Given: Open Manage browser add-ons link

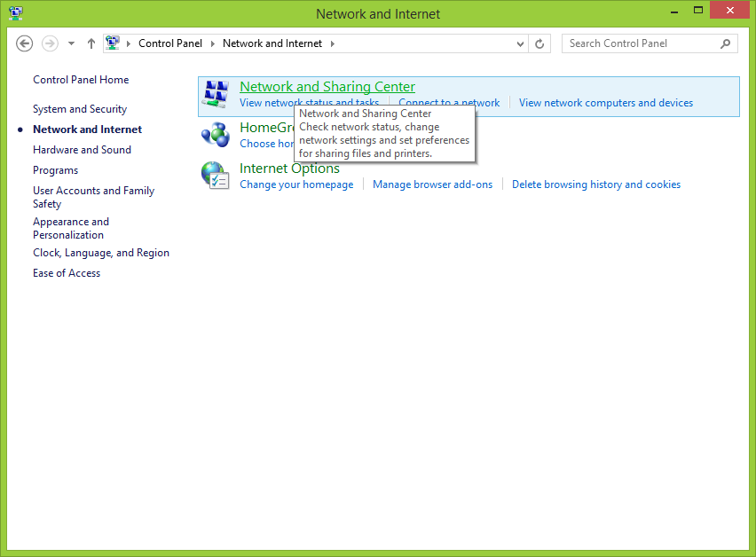Looking at the screenshot, I should click(432, 184).
